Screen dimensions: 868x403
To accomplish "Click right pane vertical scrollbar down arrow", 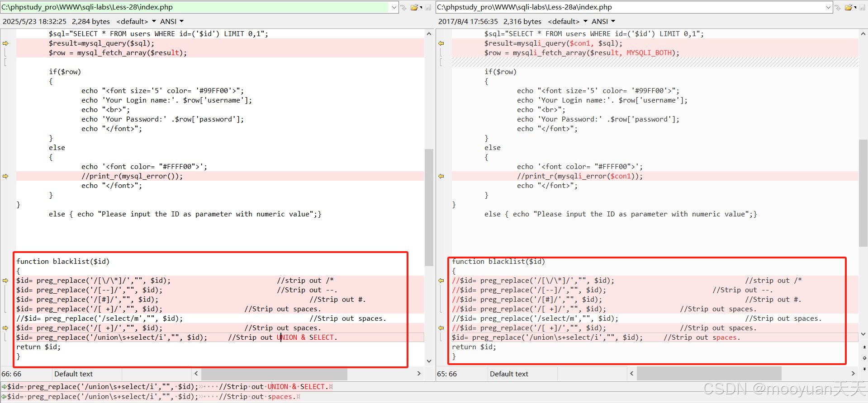I will click(863, 334).
